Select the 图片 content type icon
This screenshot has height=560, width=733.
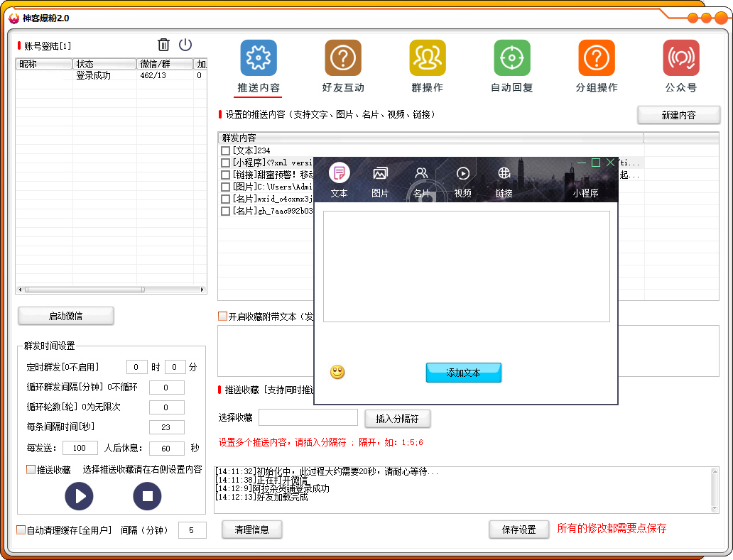(x=380, y=173)
